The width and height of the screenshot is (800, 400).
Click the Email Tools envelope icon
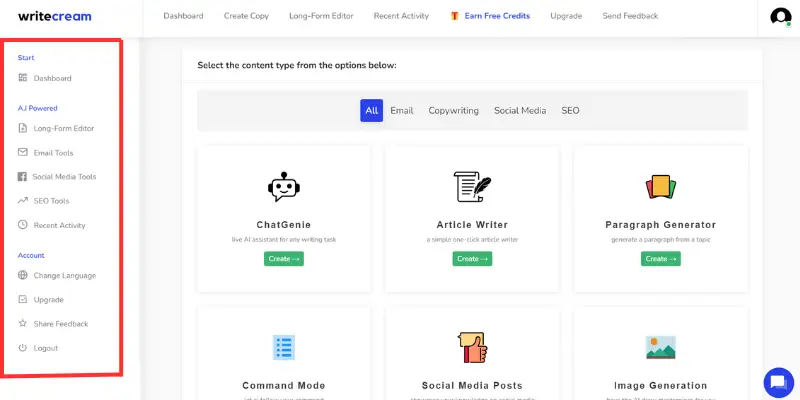(x=22, y=152)
